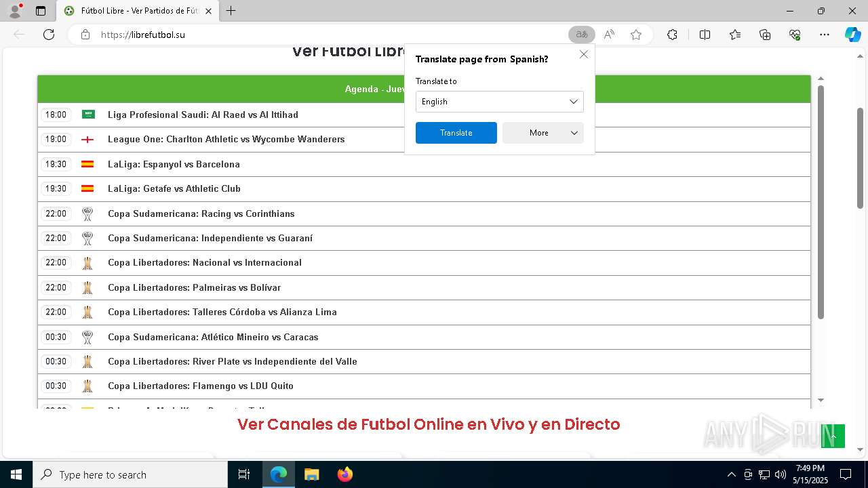868x488 pixels.
Task: Click Spain flag beside Getafe vs Athletic Club
Action: point(87,188)
